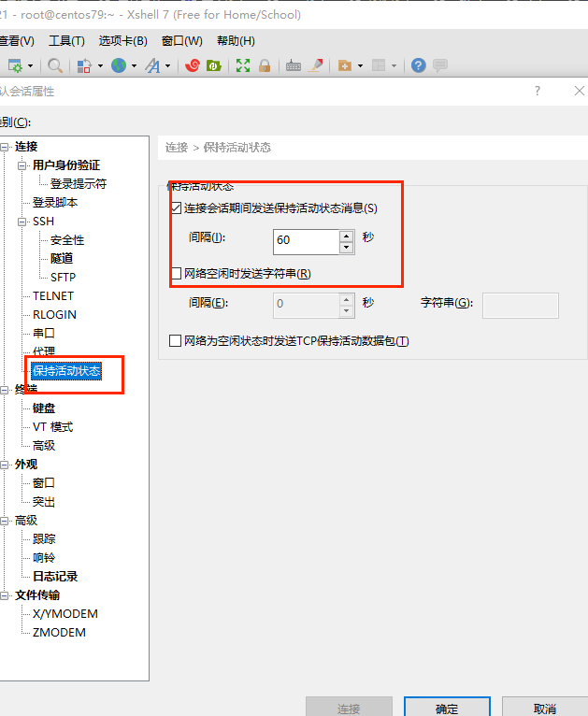Collapse the 连接 root tree node
The width and height of the screenshot is (588, 716).
click(5, 147)
